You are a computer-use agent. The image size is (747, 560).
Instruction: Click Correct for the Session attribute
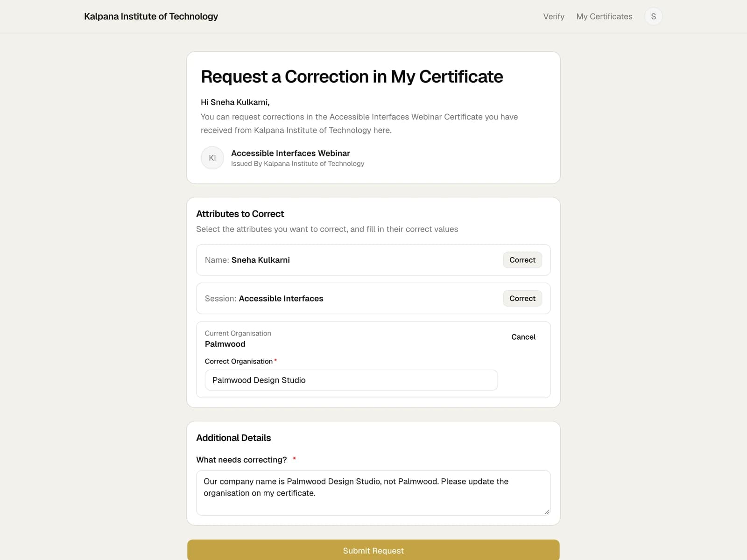tap(522, 298)
